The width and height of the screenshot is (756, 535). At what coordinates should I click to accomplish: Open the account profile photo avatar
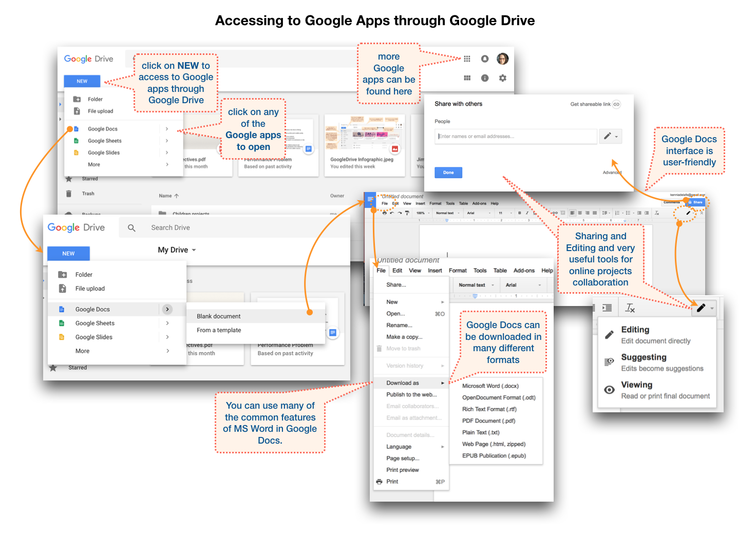[x=503, y=59]
